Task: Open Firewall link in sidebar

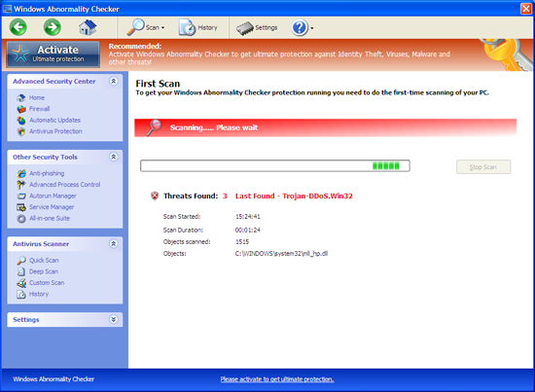Action: tap(39, 109)
